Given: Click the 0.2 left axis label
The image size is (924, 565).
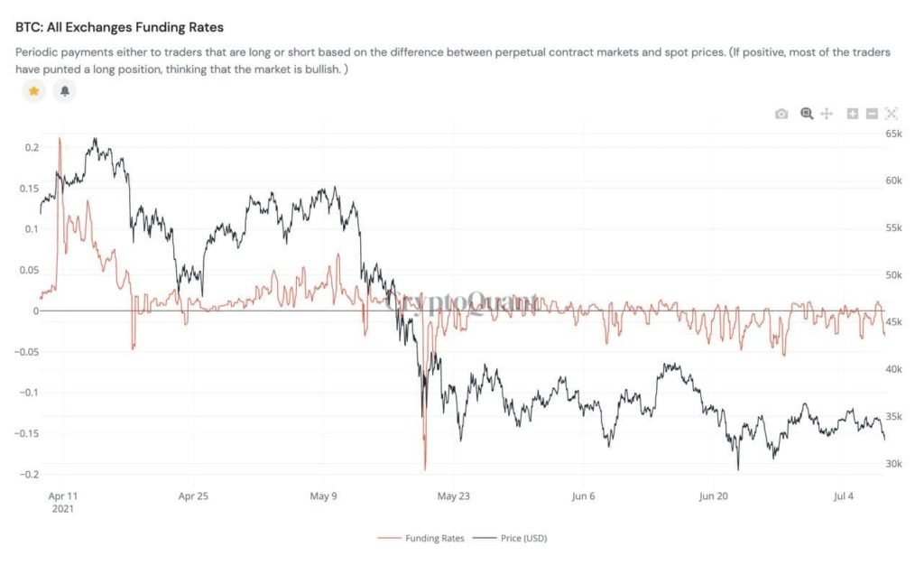Looking at the screenshot, I should (x=32, y=147).
